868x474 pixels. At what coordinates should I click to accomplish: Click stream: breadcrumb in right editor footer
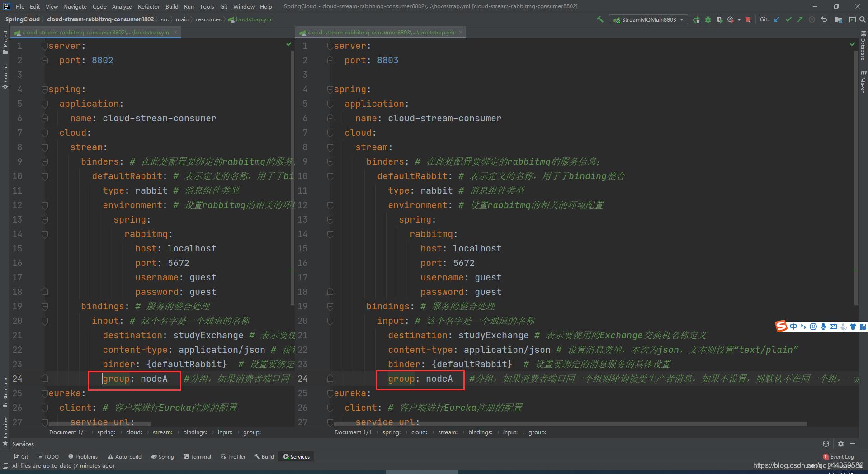[448, 432]
